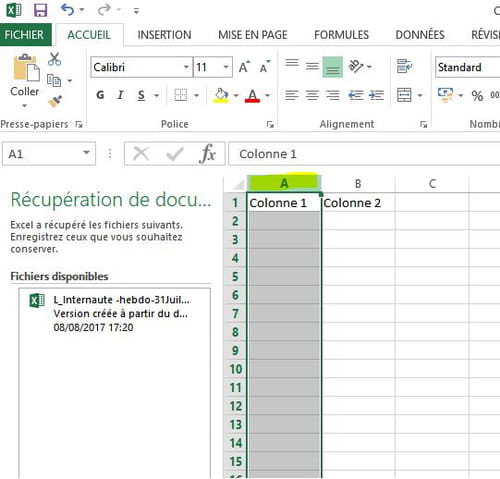The image size is (500, 479).
Task: Select the Format Painter brush
Action: pos(55,101)
